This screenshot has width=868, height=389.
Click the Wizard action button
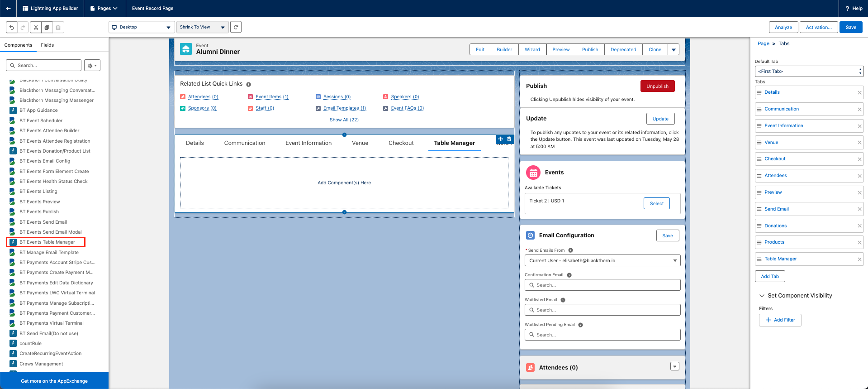click(532, 50)
